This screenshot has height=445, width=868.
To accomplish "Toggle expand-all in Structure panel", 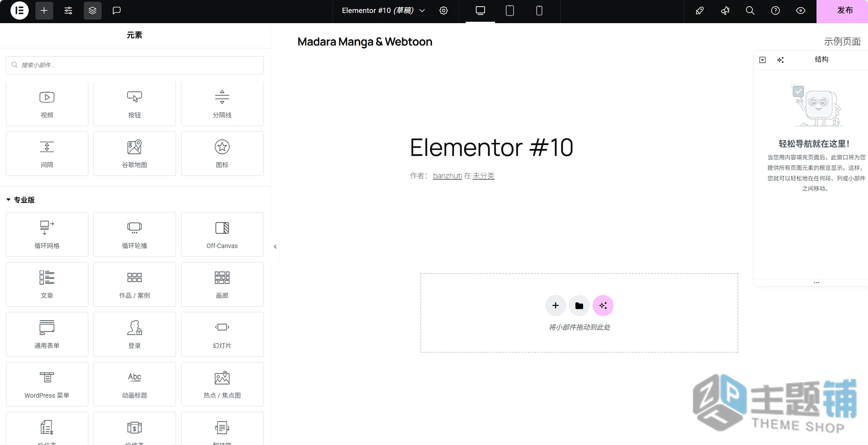I will pyautogui.click(x=763, y=60).
